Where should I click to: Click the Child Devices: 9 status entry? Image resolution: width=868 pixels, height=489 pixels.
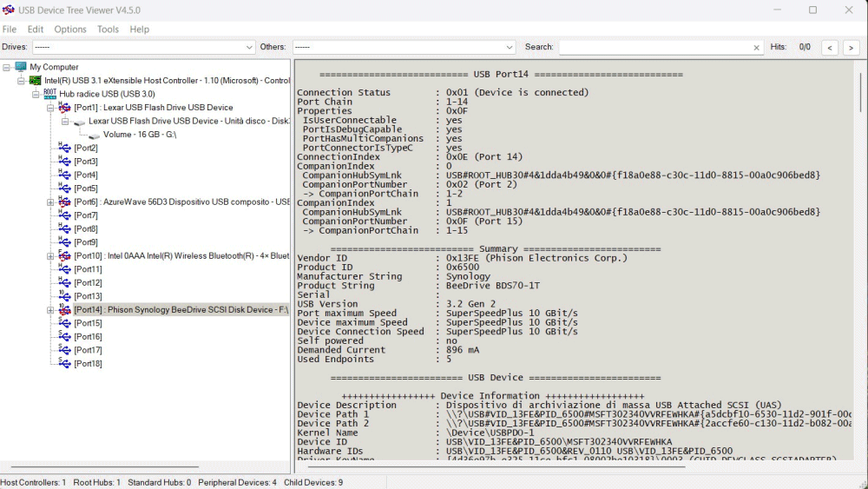[313, 482]
